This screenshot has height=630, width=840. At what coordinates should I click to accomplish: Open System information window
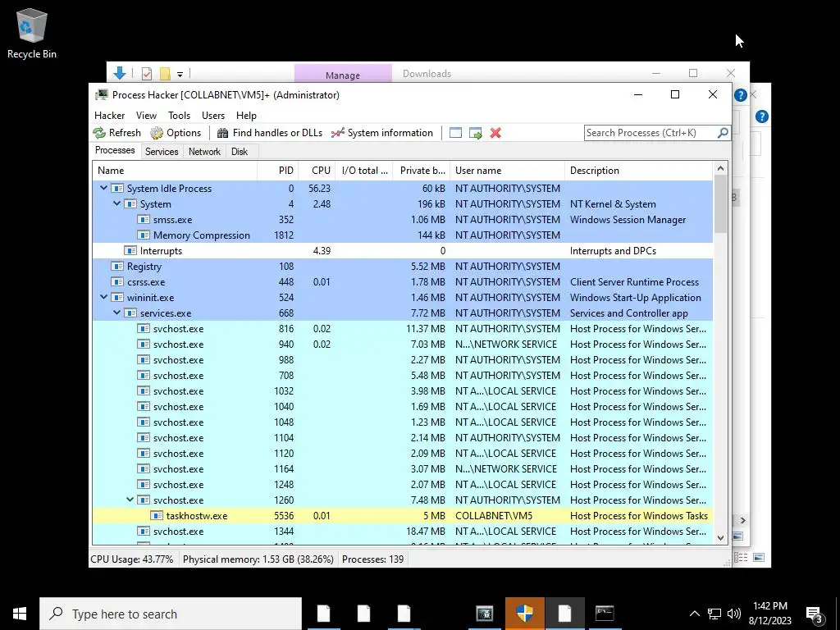pyautogui.click(x=382, y=133)
